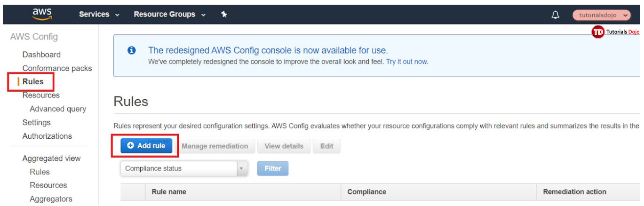Screen dimensions: 644x206
Task: Select Rules under AWS Config sidebar
Action: pyautogui.click(x=33, y=82)
